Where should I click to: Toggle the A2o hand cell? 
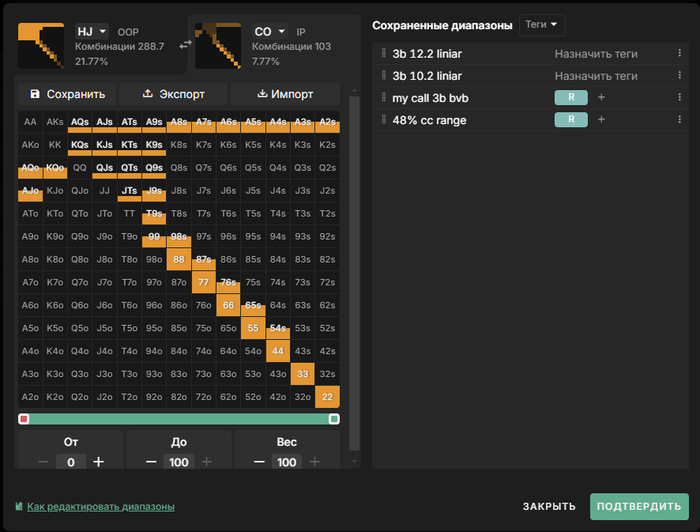pyautogui.click(x=30, y=397)
